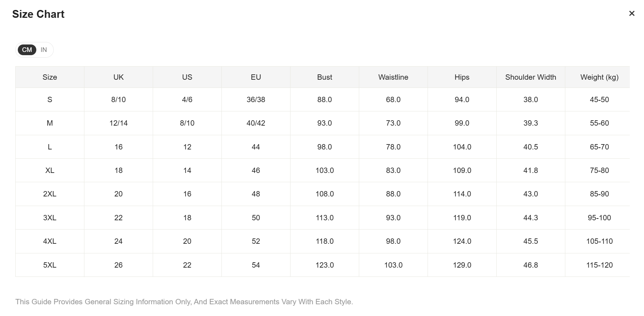Click the Hips column header
The width and height of the screenshot is (644, 316).
click(462, 77)
